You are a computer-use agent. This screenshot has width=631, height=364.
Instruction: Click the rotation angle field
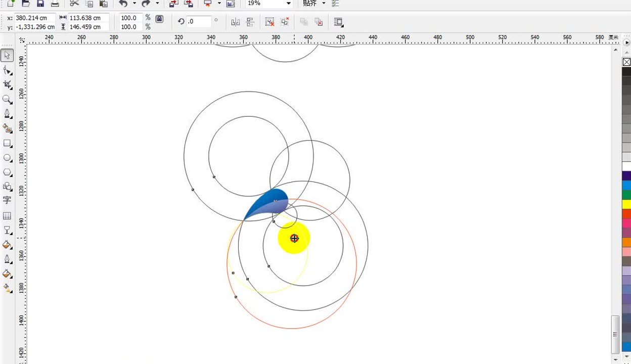(199, 21)
